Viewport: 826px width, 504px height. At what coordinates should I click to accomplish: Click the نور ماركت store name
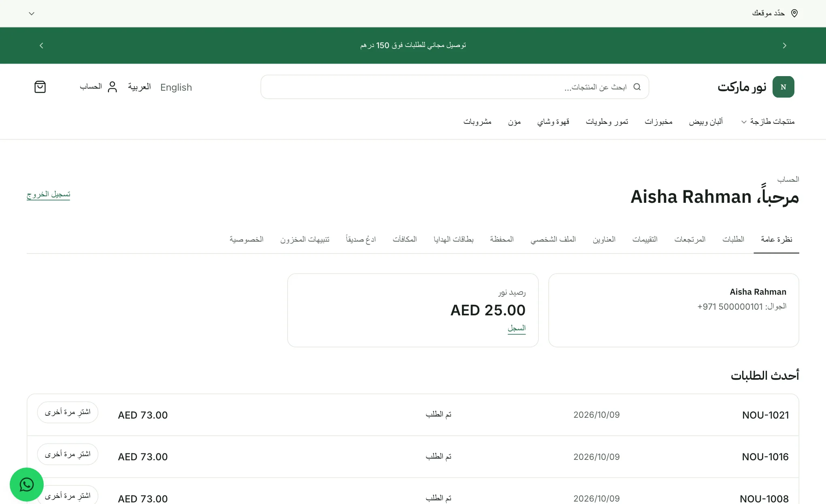coord(742,87)
